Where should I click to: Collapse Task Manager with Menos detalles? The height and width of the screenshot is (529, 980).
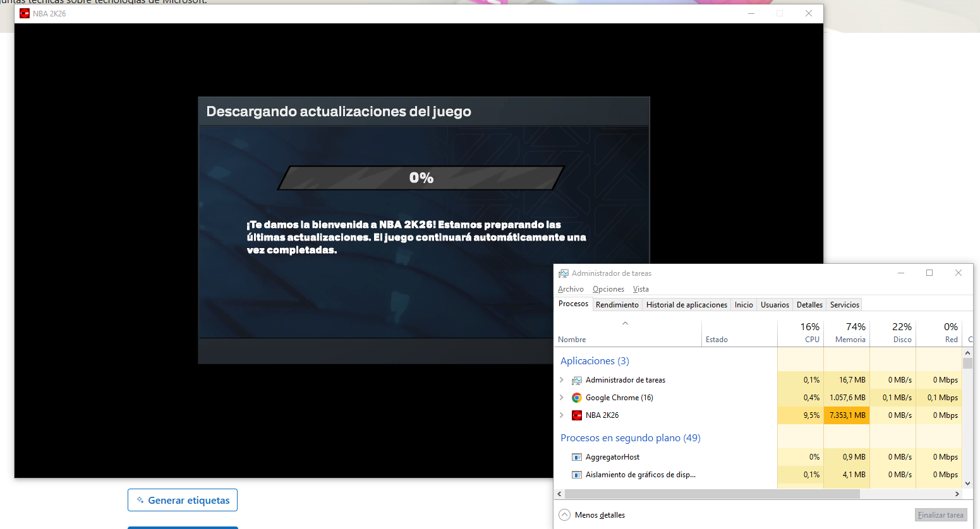coord(592,515)
